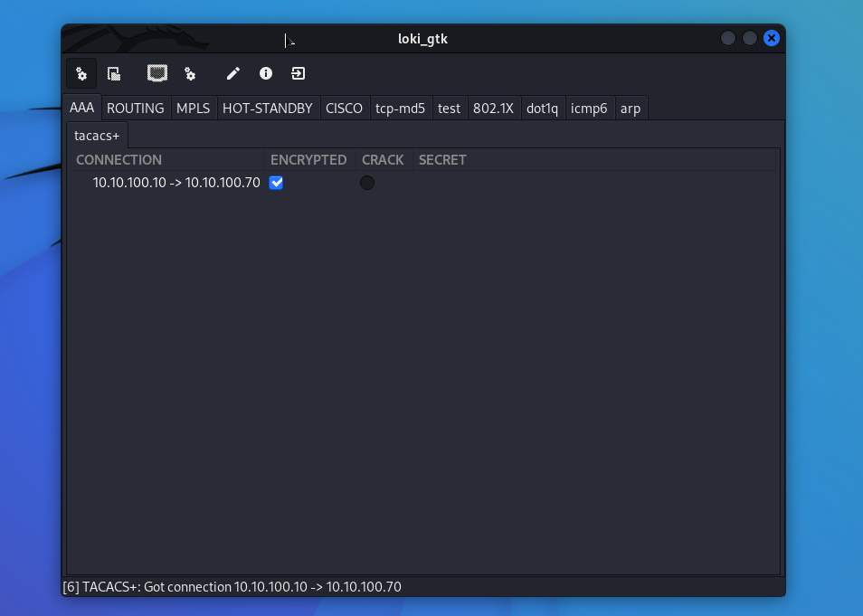Enable the CRACK radio for the connection

[367, 183]
